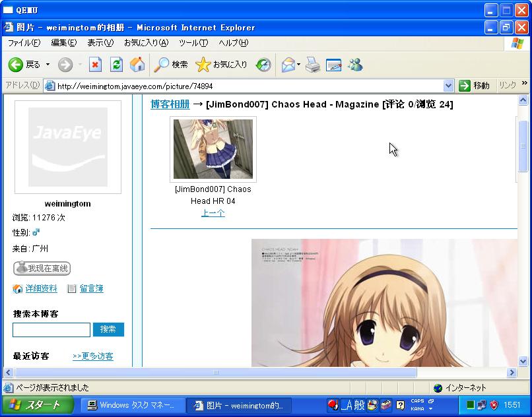The image size is (532, 417).
Task: Click the JavaEye profile avatar image
Action: (x=68, y=147)
